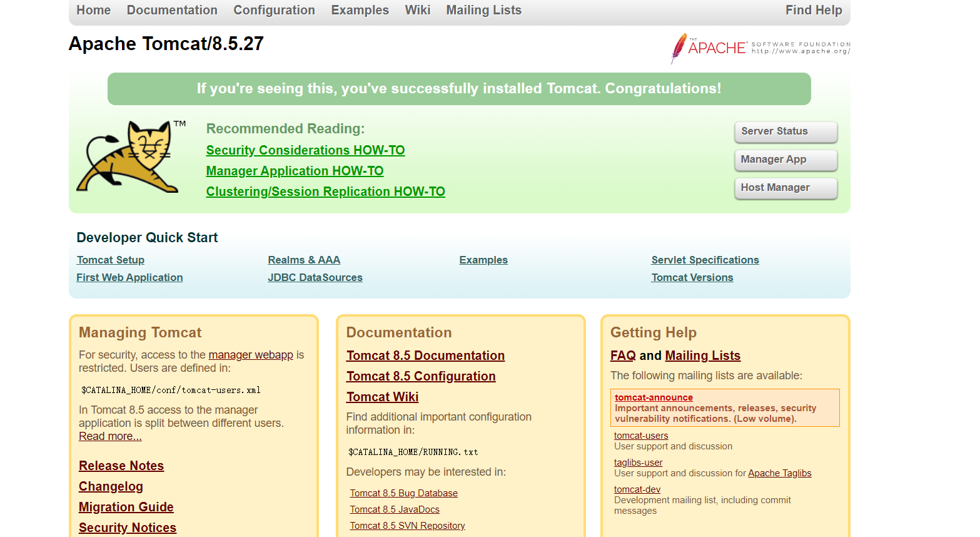Open the Migration Guide link

pyautogui.click(x=126, y=507)
